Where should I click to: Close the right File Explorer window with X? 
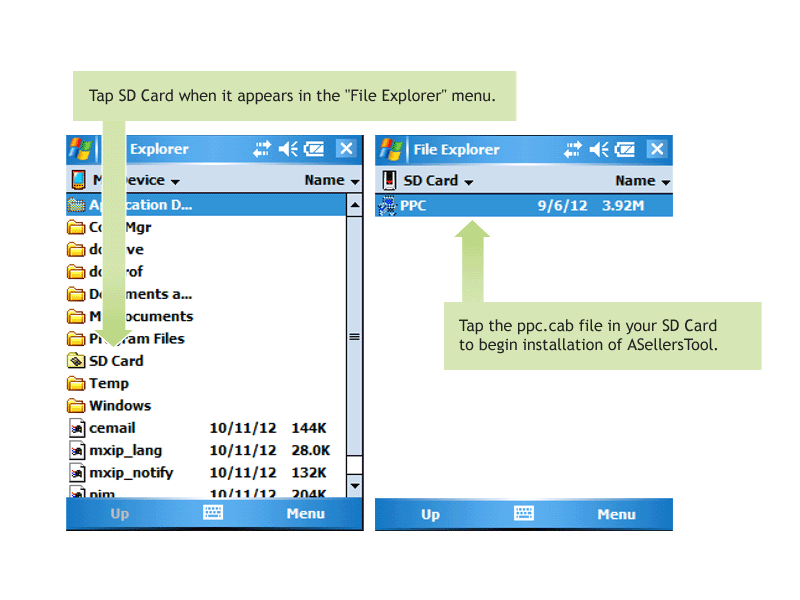(x=657, y=149)
